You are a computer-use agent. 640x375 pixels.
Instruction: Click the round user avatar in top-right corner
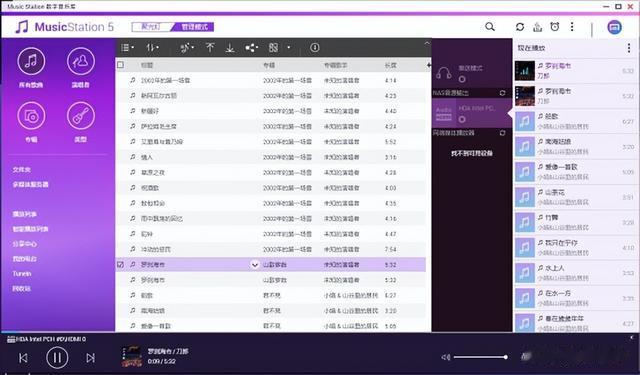(615, 27)
